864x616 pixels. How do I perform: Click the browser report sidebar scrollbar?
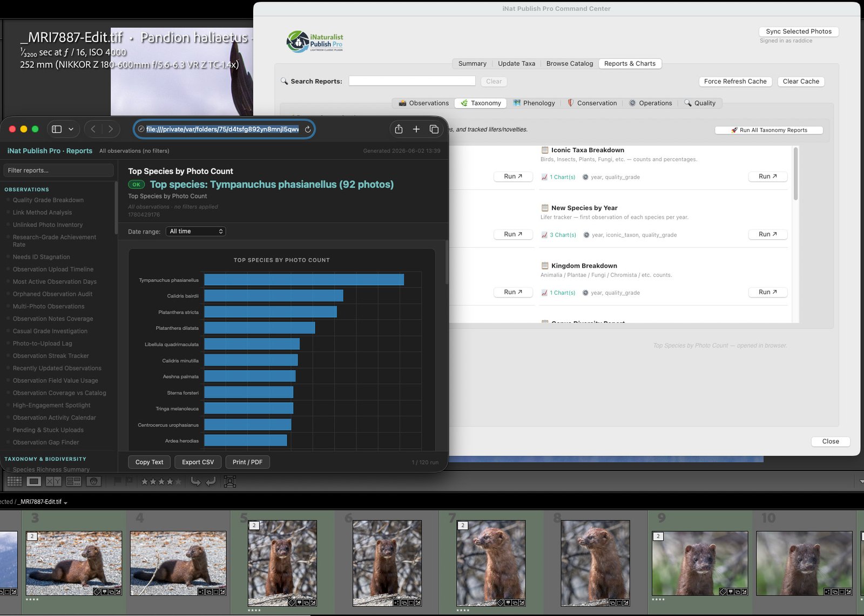click(116, 208)
